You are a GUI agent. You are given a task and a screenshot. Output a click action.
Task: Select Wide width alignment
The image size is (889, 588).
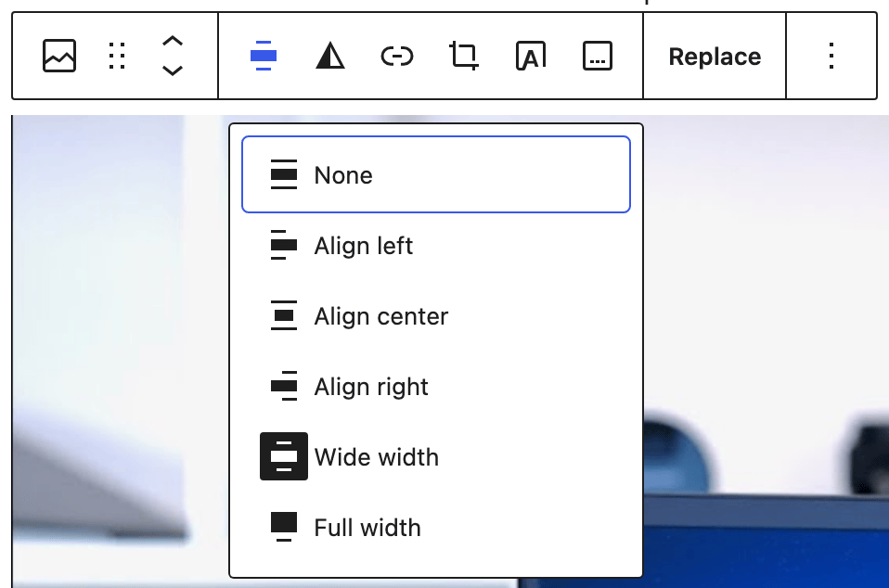[x=436, y=456]
